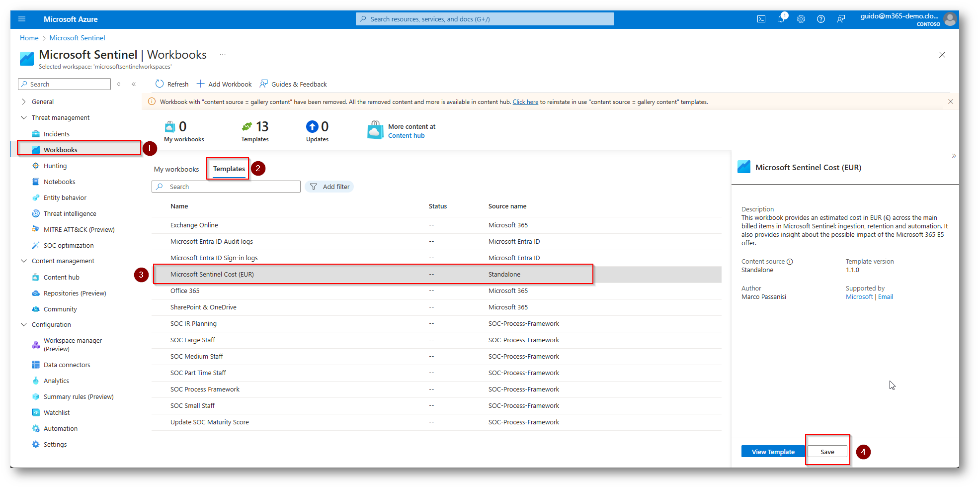Open the notifications bell
Viewport: 980px width, 489px height.
[x=781, y=19]
